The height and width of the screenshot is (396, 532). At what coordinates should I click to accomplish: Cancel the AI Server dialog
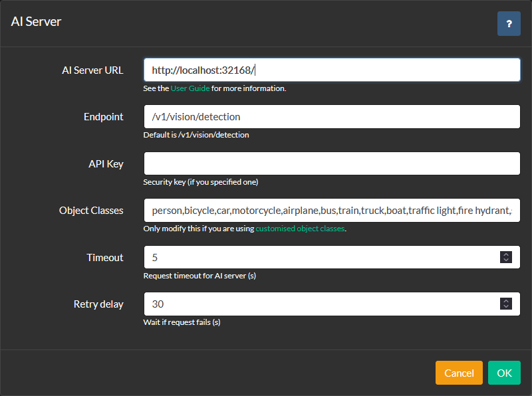[x=459, y=373]
